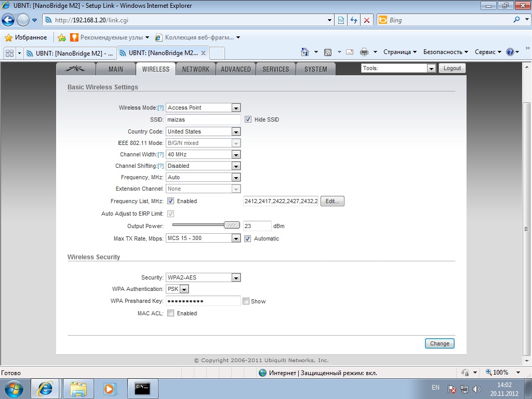
Task: Click the Wireless Mode help link
Action: coord(161,108)
